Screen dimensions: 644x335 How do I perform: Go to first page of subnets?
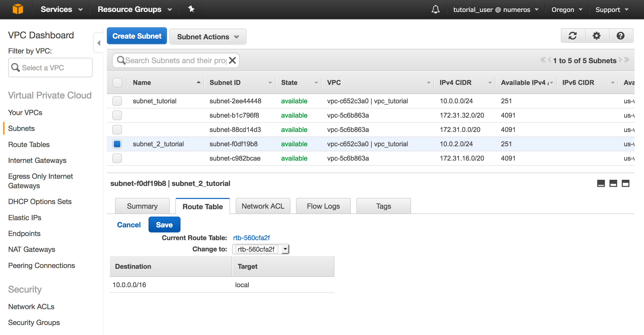543,60
